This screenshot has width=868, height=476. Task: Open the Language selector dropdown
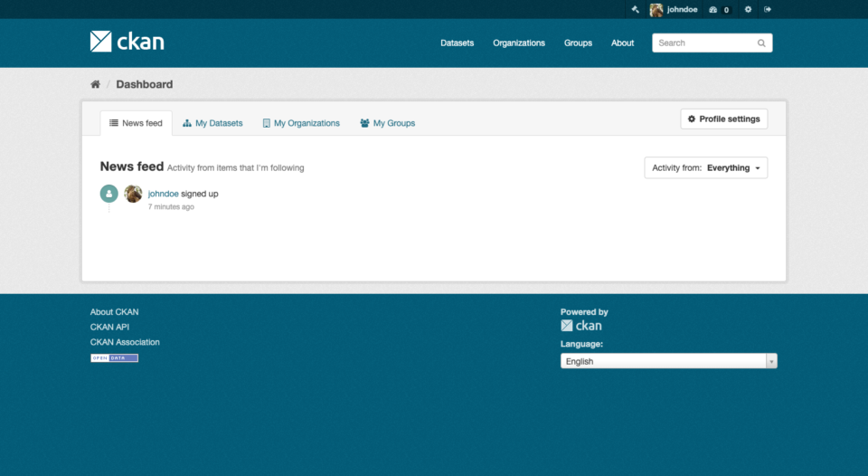[x=668, y=361]
